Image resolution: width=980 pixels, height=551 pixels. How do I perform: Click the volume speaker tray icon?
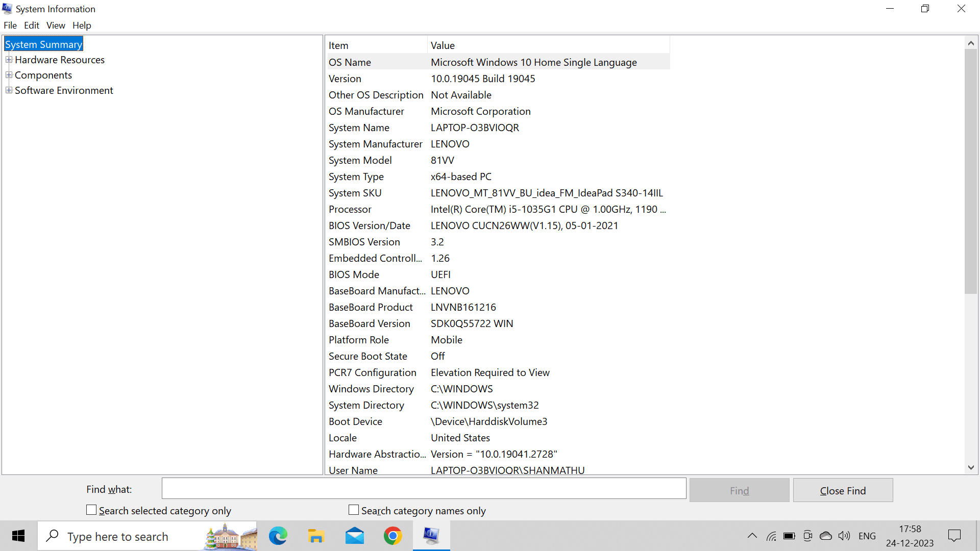[x=844, y=536]
